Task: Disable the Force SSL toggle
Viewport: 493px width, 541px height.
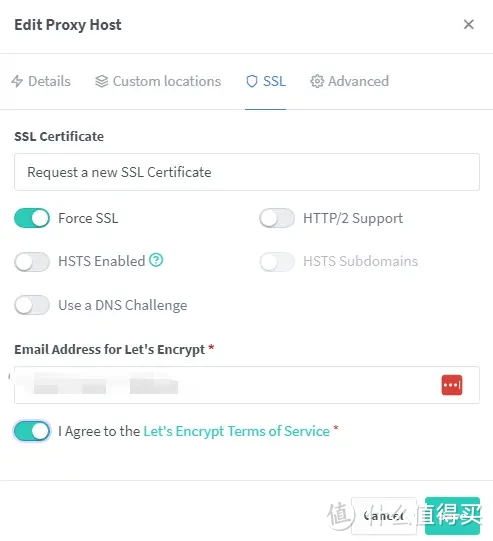Action: 32,218
